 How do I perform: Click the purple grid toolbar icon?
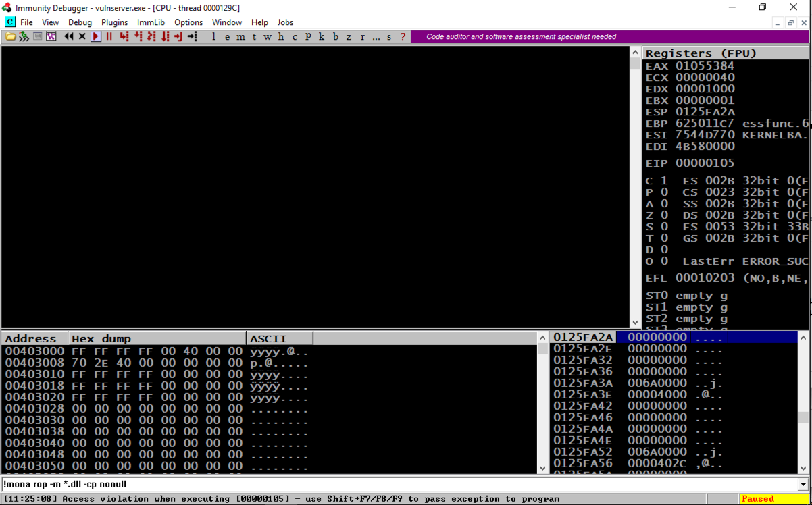tap(51, 36)
